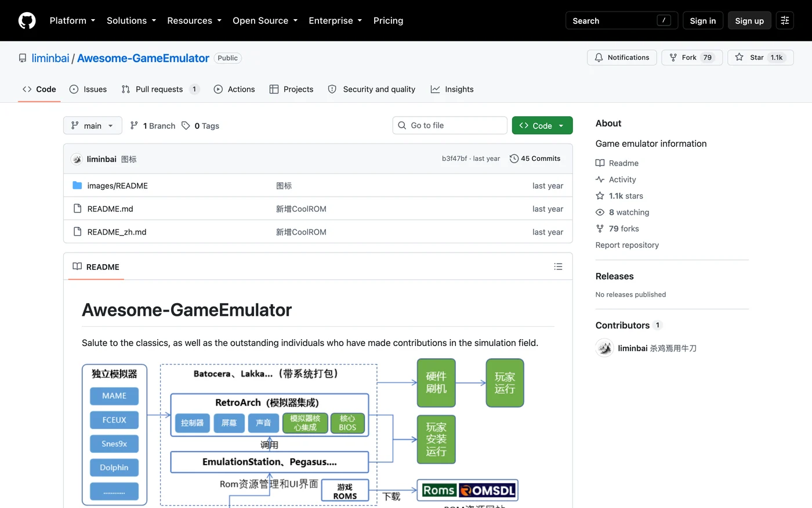Viewport: 812px width, 508px height.
Task: Switch to the Projects tab
Action: tap(292, 89)
